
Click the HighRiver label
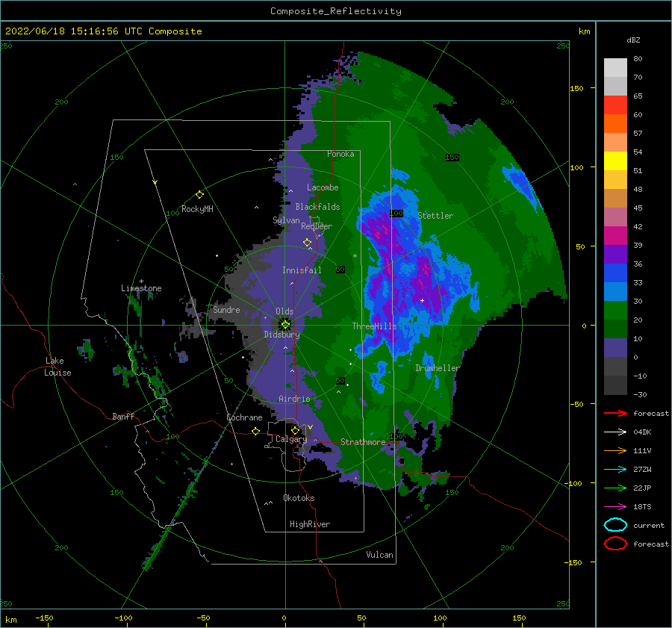310,524
